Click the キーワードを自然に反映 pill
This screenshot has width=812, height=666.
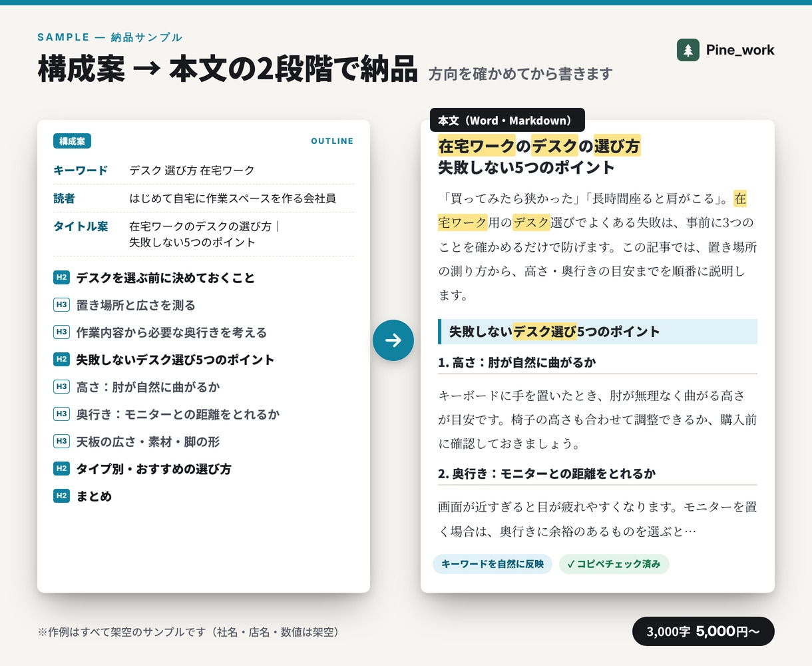493,564
